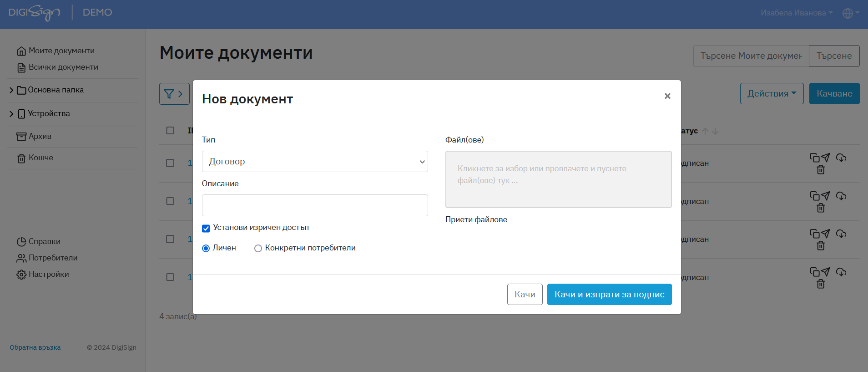Screen dimensions: 868x372
Task: Click the send paper-plane icon in second row
Action: [825, 196]
